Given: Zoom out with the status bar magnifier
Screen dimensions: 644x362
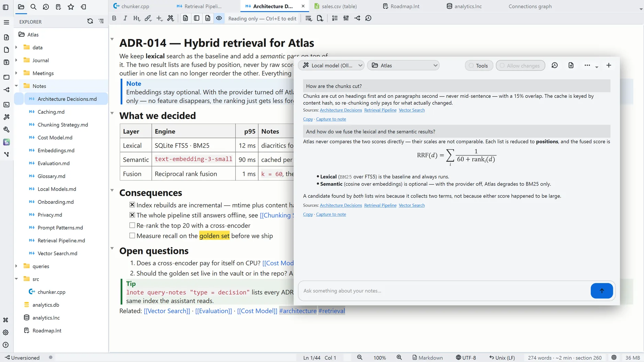Looking at the screenshot, I should tap(360, 358).
